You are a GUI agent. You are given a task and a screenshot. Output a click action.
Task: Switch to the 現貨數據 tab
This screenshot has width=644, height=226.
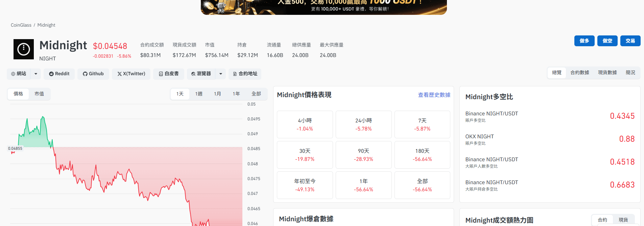coord(607,73)
